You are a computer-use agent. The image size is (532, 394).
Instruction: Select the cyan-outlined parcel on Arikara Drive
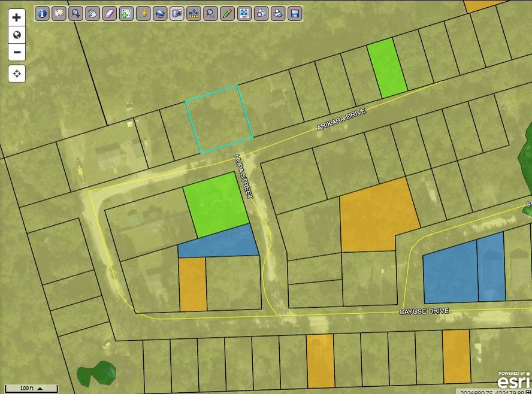tap(218, 119)
